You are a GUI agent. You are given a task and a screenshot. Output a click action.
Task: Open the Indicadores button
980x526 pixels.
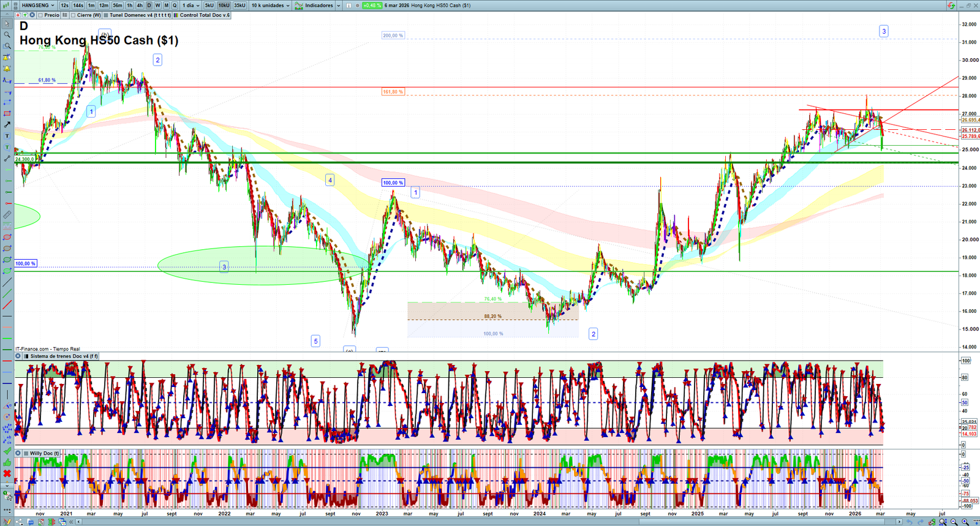(317, 6)
